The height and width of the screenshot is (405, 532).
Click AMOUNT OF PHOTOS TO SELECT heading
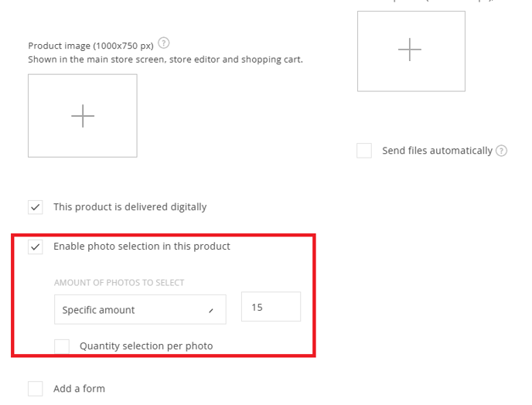(x=119, y=283)
